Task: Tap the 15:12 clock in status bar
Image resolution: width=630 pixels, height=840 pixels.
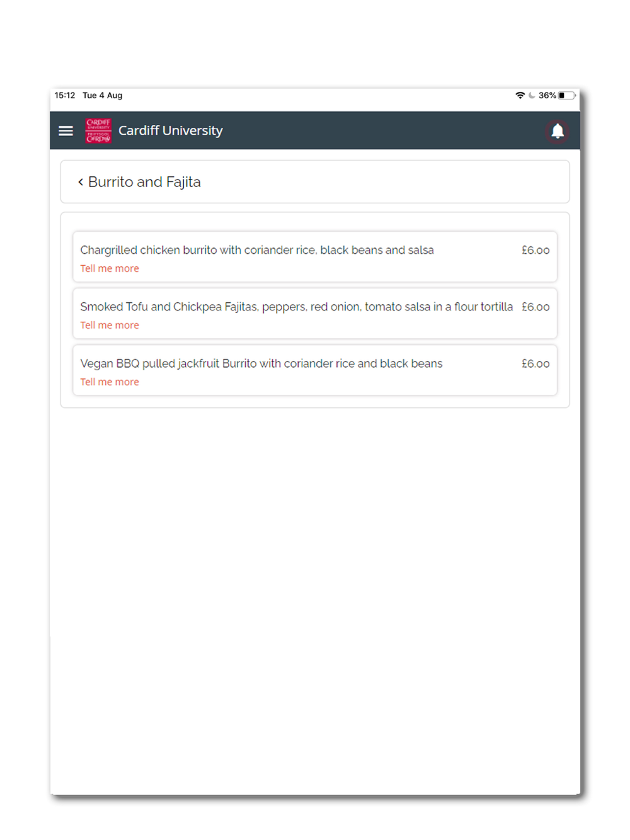Action: pyautogui.click(x=65, y=95)
